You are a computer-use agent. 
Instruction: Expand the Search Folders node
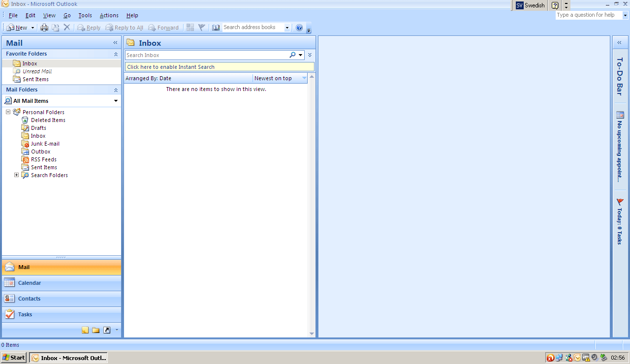16,175
